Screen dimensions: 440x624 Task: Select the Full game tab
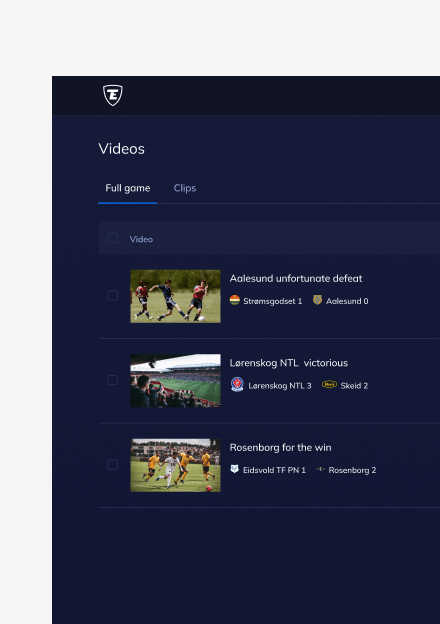click(128, 188)
